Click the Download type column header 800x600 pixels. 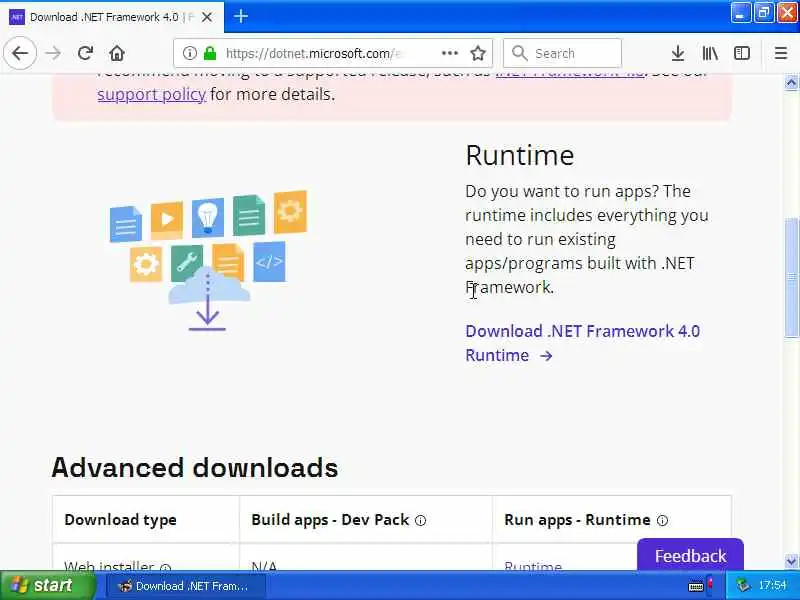coord(120,519)
